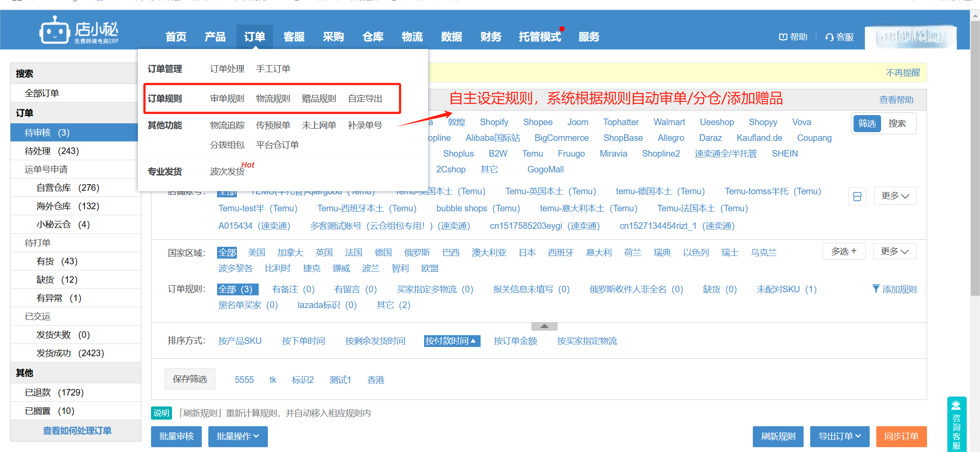Sort by 按下单时间
The height and width of the screenshot is (452, 980).
pos(303,341)
